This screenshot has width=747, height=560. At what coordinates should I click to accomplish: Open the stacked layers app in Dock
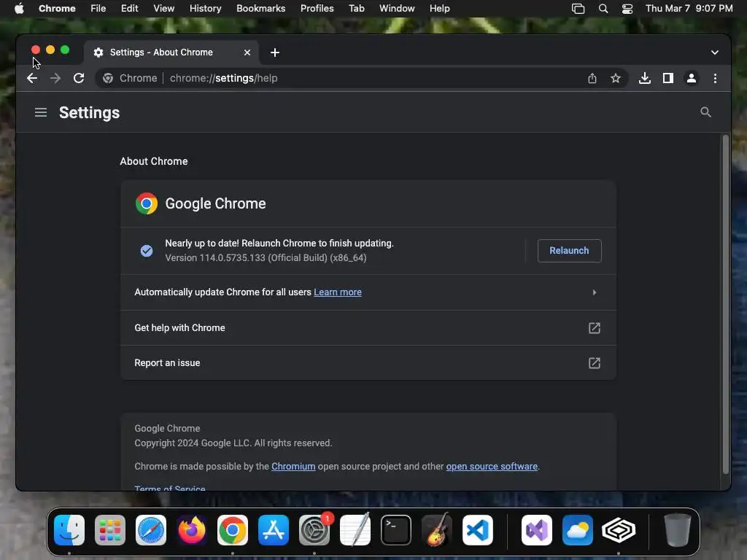click(619, 530)
